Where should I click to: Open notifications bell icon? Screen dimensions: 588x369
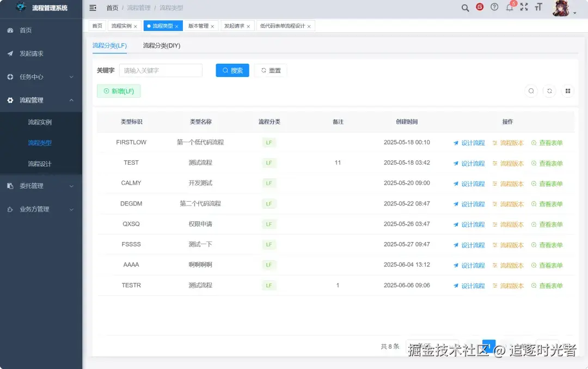point(510,7)
